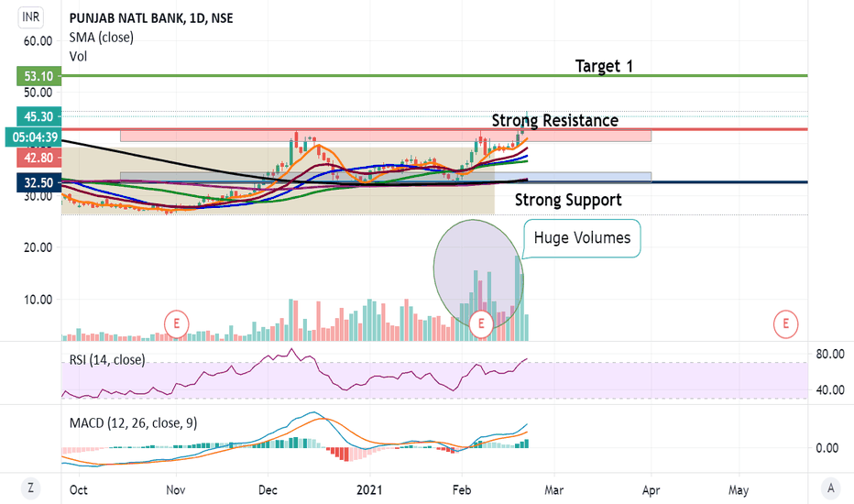Click the 53.10 green price label
Viewport: 854px width, 504px height.
click(x=38, y=76)
